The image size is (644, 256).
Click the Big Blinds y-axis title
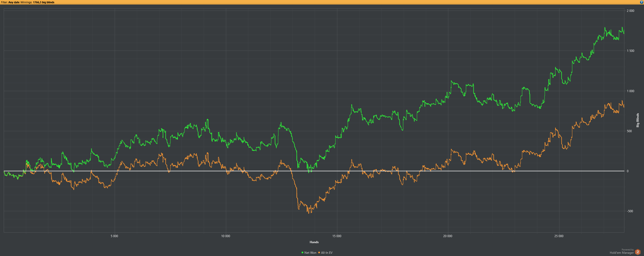tap(638, 120)
